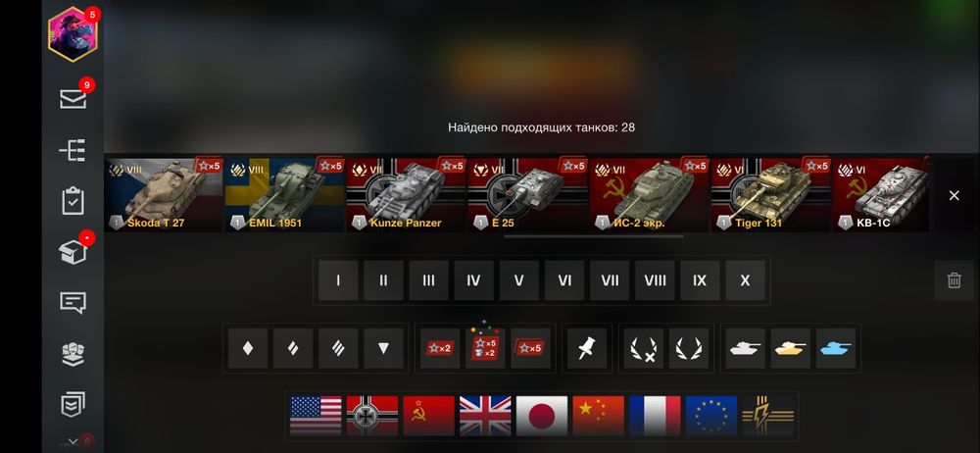Image resolution: width=980 pixels, height=453 pixels.
Task: Clear all filters with trash icon
Action: coord(954,280)
